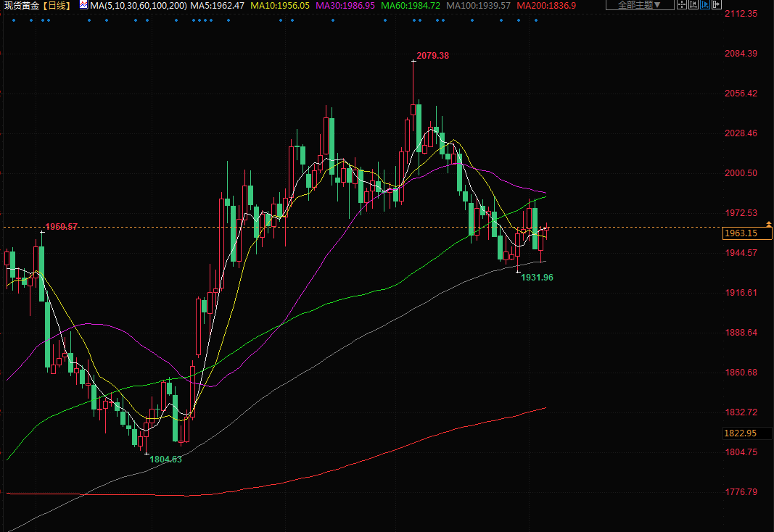Click the range measure icon
The width and height of the screenshot is (774, 532).
coord(693,5)
